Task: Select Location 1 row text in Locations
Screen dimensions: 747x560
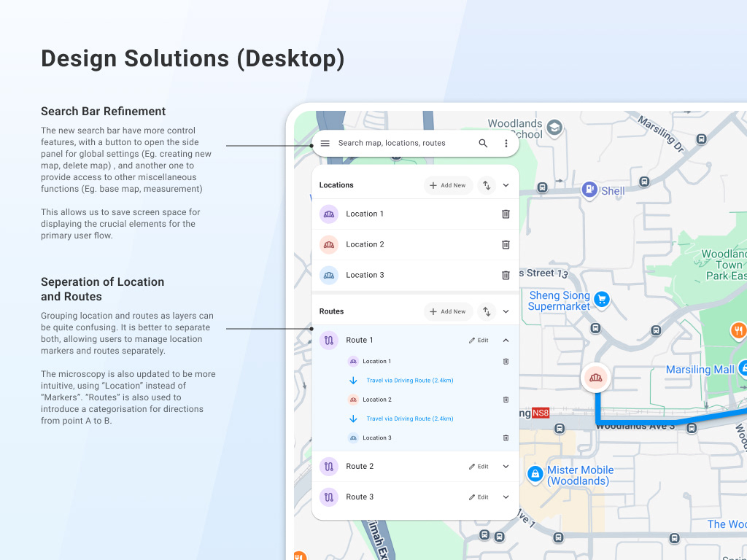Action: (x=365, y=214)
